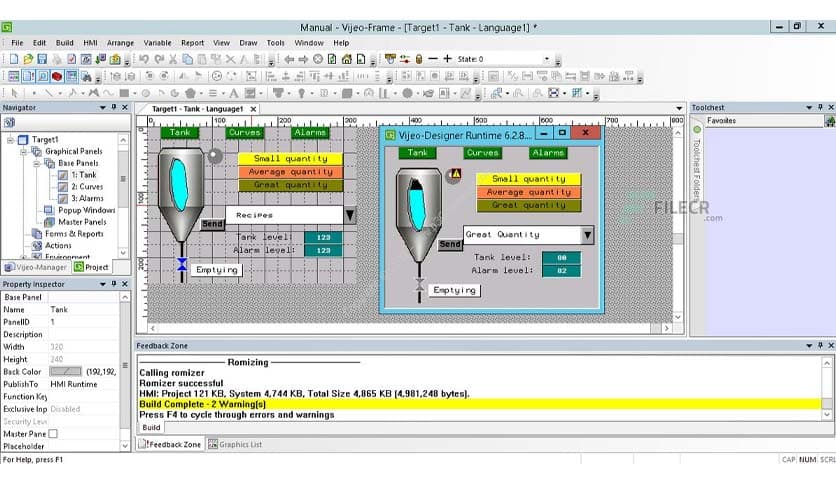Click the Open folder toolbar icon
Viewport: 836px width, 484px height.
click(x=28, y=59)
